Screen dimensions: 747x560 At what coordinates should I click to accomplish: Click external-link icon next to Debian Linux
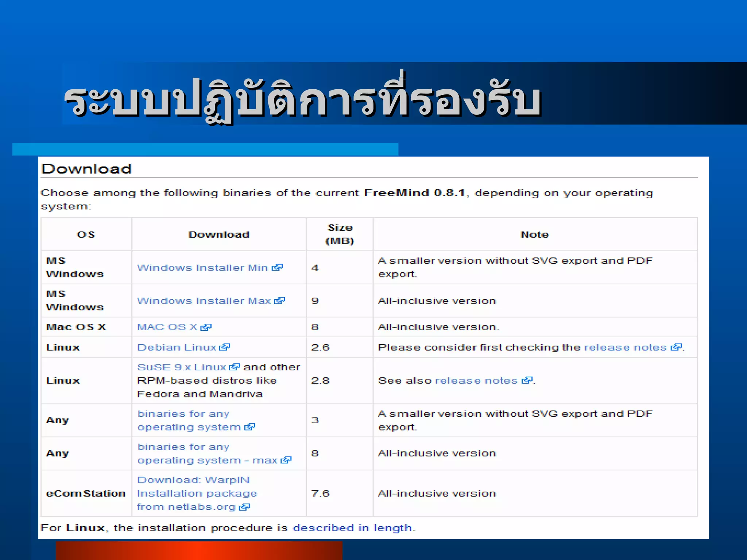coord(224,347)
